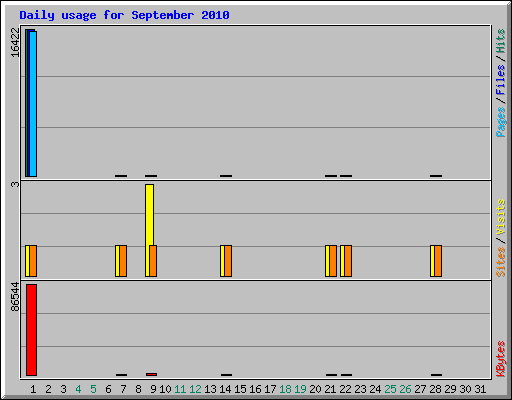The image size is (512, 400).
Task: Click the x-axis day label 29
Action: [450, 389]
